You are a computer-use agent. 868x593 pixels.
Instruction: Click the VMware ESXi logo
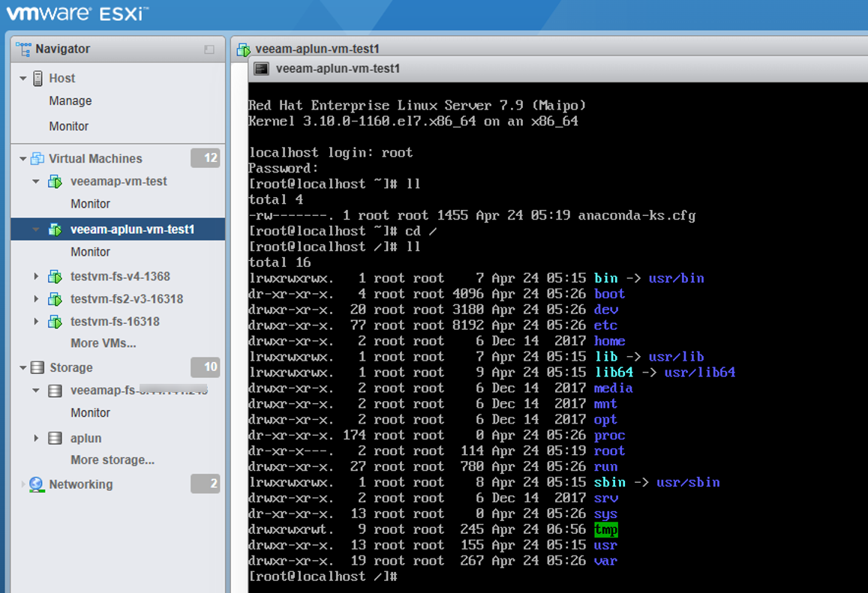click(x=77, y=13)
